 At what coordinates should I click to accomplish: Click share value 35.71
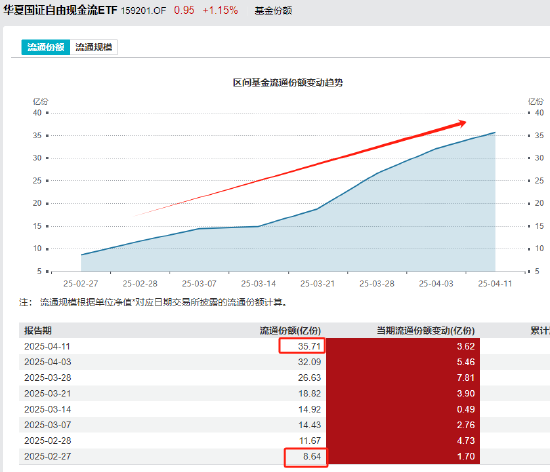pyautogui.click(x=309, y=346)
